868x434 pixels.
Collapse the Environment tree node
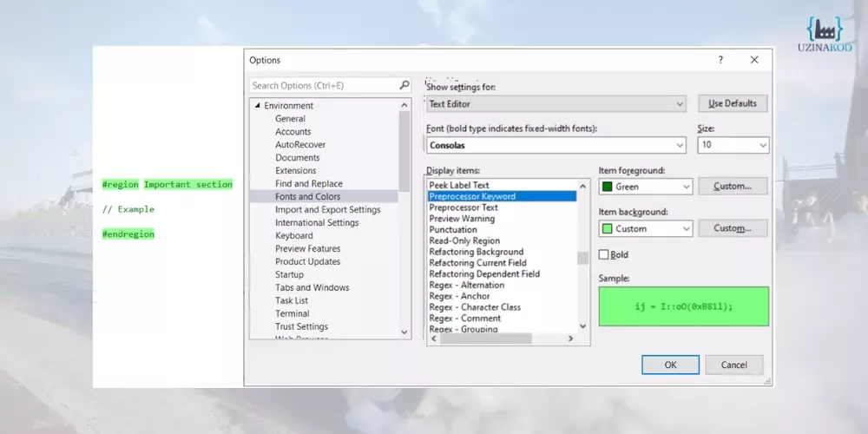click(258, 106)
